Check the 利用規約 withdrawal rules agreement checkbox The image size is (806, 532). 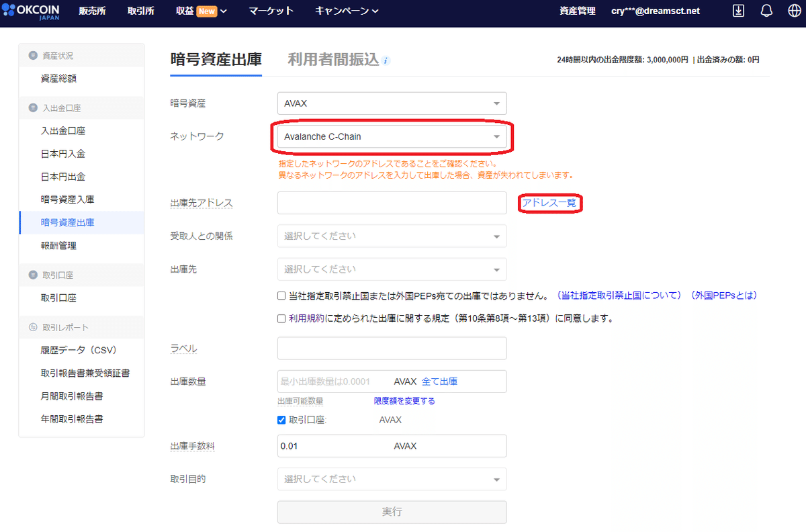tap(281, 318)
